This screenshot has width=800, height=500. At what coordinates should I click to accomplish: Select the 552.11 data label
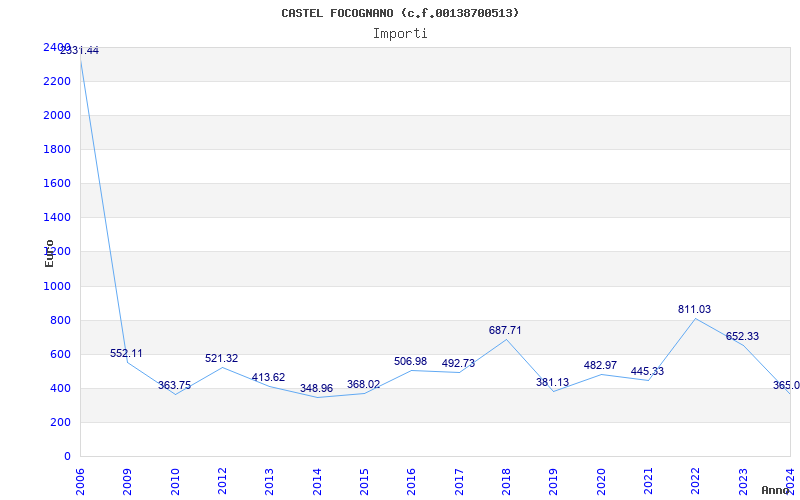pos(126,353)
